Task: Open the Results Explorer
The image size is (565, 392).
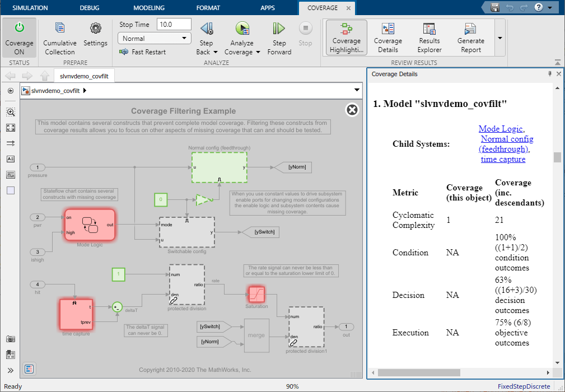Action: [429, 38]
